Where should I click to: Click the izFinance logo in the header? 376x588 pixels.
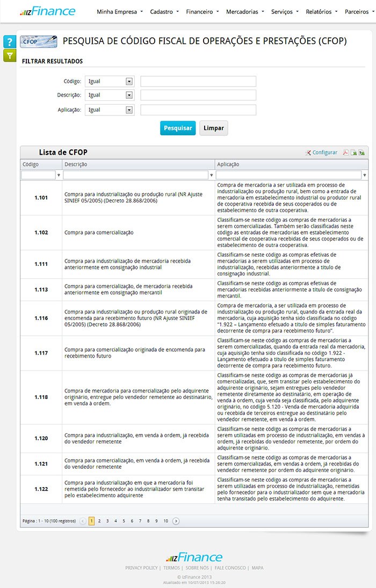coord(47,11)
